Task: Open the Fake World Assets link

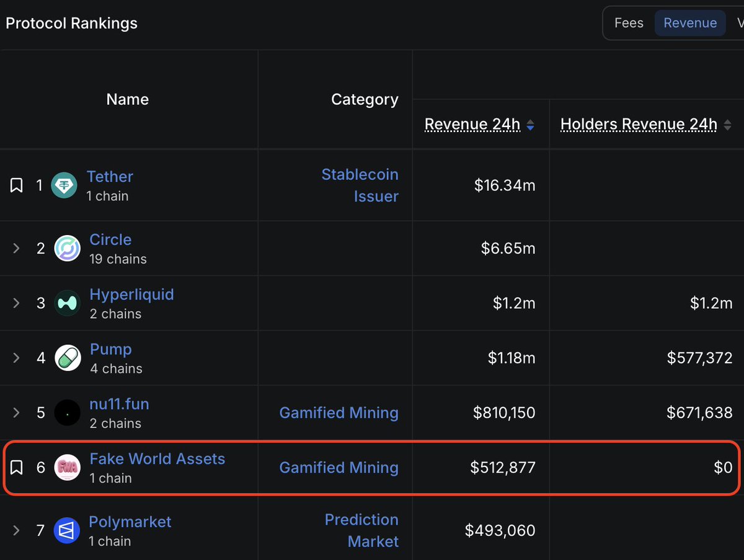Action: click(x=157, y=459)
